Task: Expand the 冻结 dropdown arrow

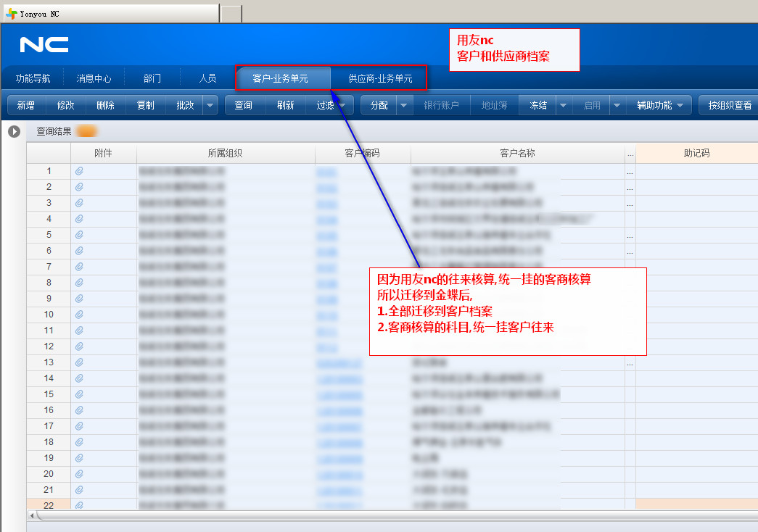Action: [x=564, y=106]
